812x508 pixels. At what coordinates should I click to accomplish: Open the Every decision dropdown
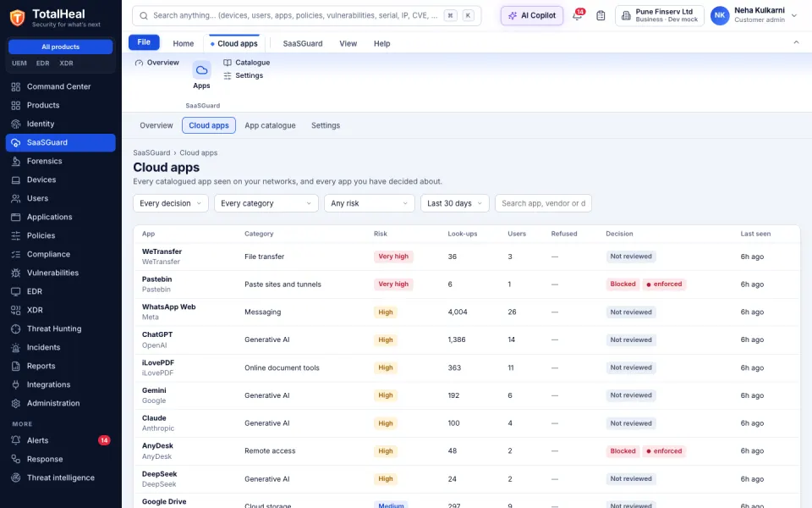(170, 203)
